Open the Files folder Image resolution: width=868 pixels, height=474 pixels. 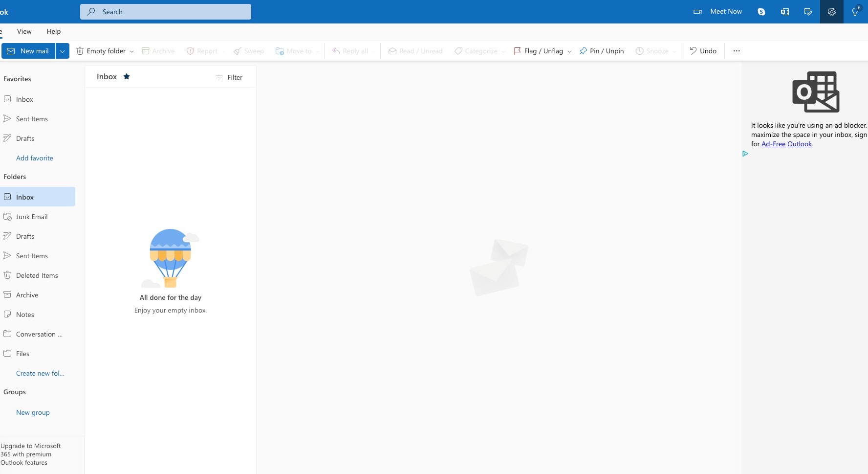[38, 354]
